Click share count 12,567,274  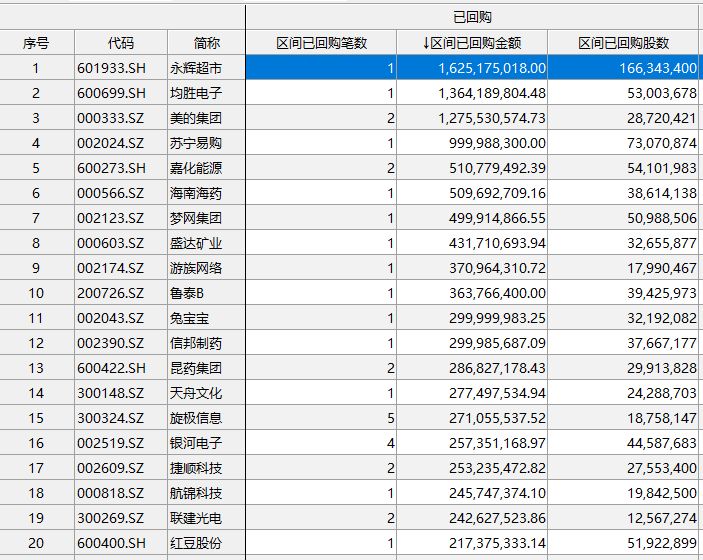(x=662, y=518)
